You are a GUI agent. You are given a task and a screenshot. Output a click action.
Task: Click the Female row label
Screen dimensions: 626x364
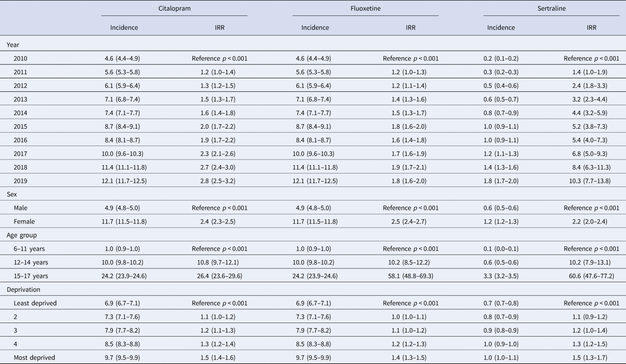click(24, 221)
